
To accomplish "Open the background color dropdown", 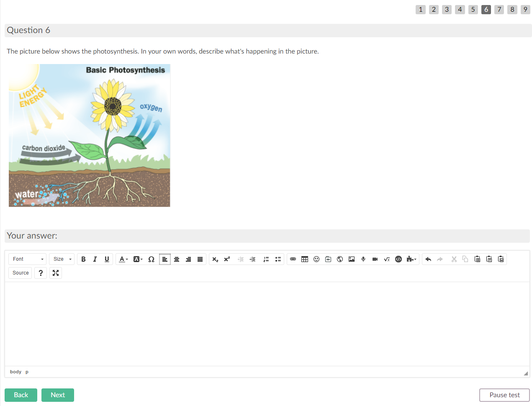I will (x=138, y=259).
